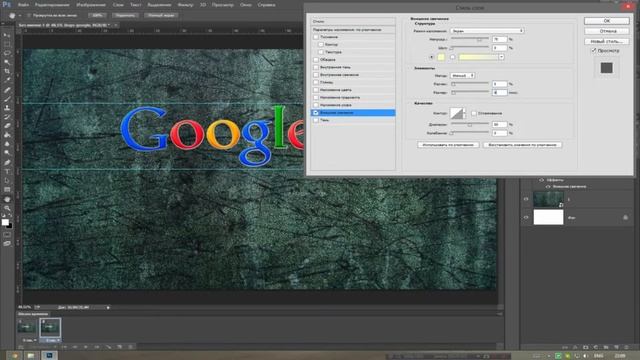
Task: Enable the Наложение цвета checkbox
Action: coord(316,90)
